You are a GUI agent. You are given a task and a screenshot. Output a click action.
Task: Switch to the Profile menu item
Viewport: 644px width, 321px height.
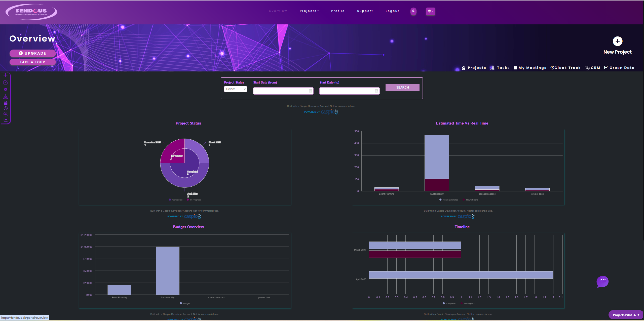(338, 11)
